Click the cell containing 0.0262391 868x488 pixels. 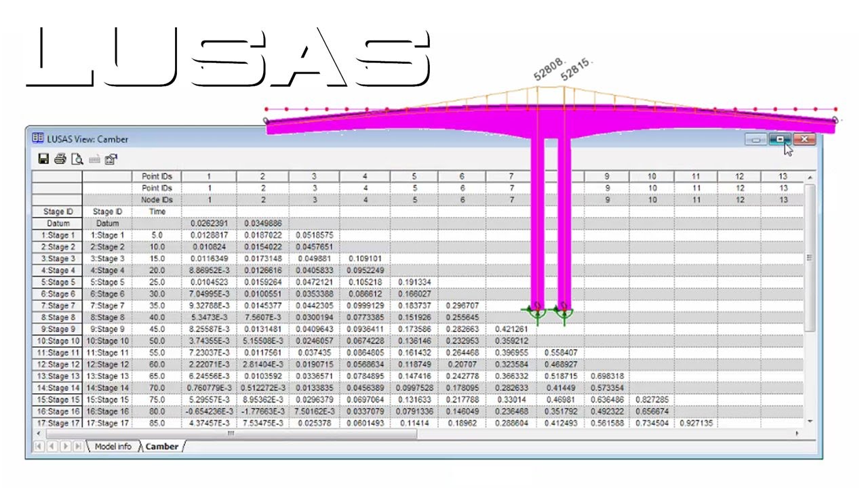209,223
